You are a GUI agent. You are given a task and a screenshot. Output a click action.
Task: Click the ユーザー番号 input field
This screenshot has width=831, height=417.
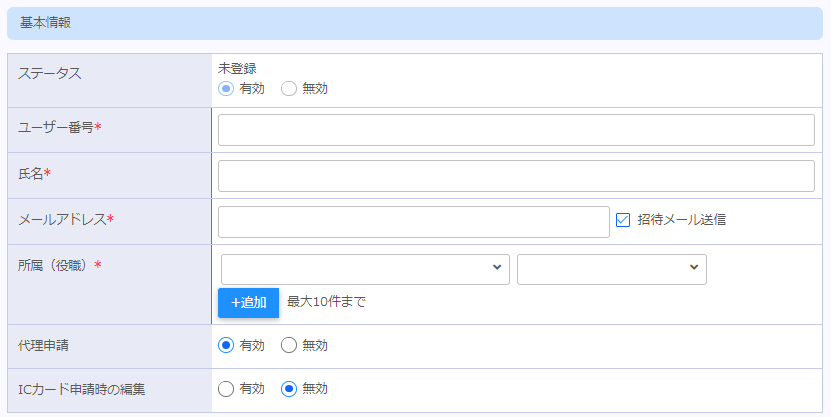tap(516, 130)
